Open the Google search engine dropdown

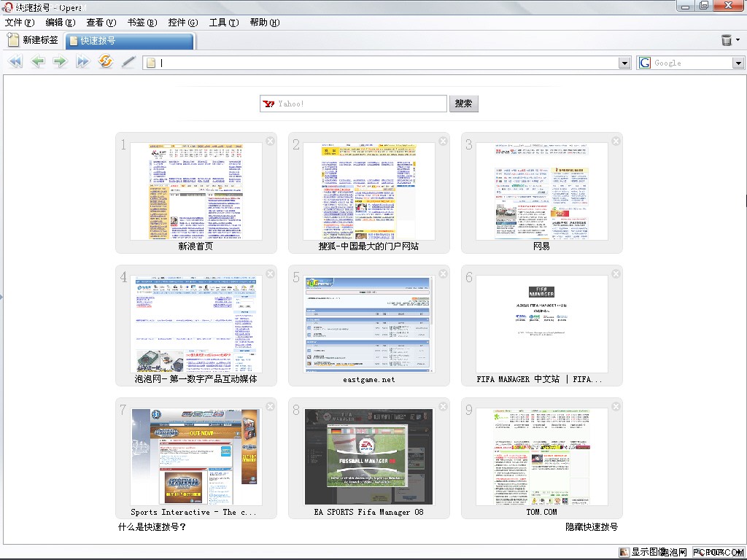(738, 63)
